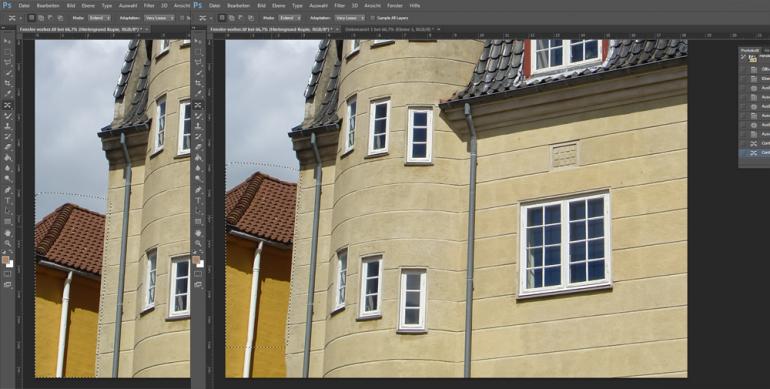Image resolution: width=770 pixels, height=389 pixels.
Task: Open Hilfe menu in right window
Action: [415, 5]
